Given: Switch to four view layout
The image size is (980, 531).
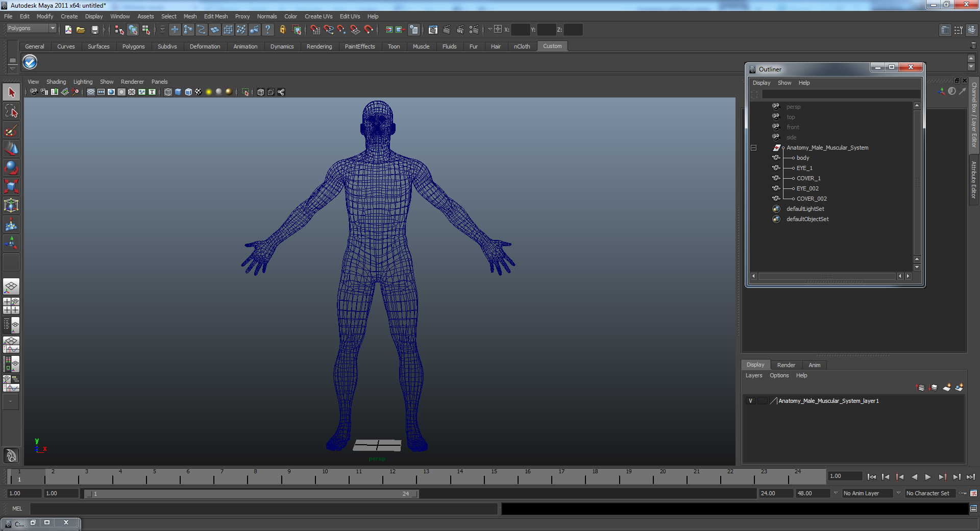Looking at the screenshot, I should tap(11, 306).
